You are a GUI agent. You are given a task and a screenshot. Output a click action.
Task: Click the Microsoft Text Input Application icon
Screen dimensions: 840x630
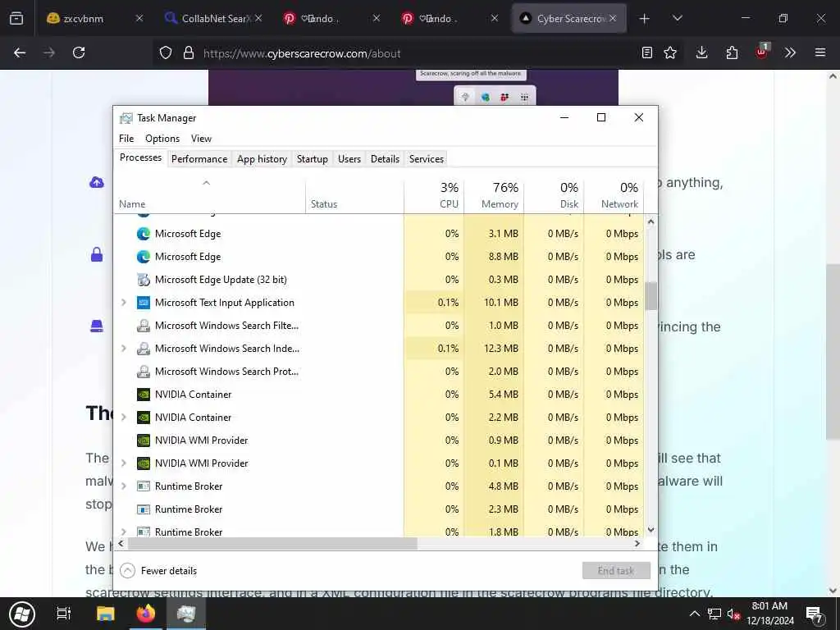point(143,303)
